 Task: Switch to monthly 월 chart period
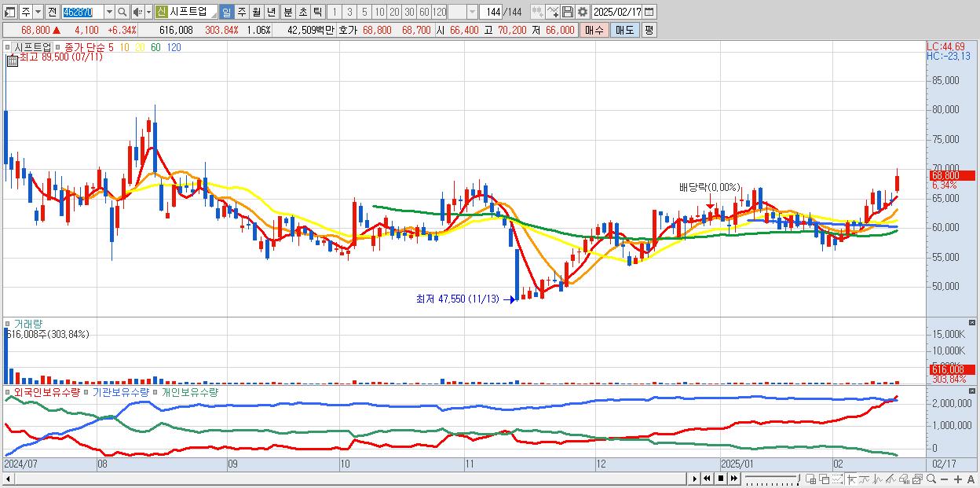[256, 12]
